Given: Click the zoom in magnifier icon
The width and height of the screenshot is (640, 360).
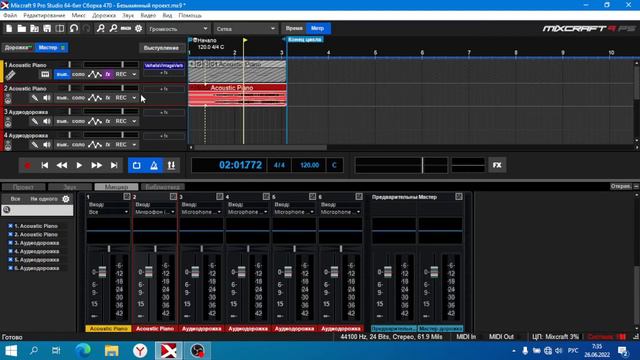Looking at the screenshot, I should coord(100,29).
